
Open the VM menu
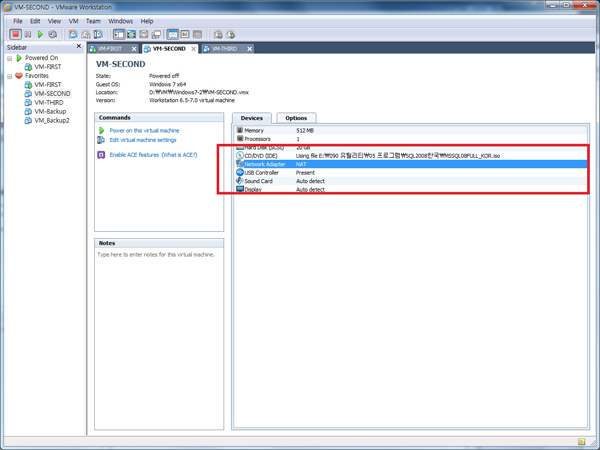coord(73,21)
